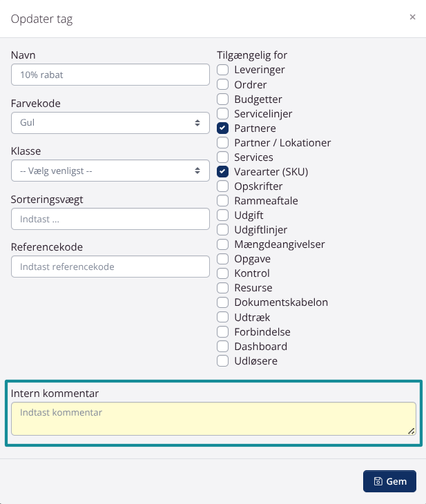Check the Dokumentskabelon checkbox
The width and height of the screenshot is (426, 504).
[x=222, y=302]
